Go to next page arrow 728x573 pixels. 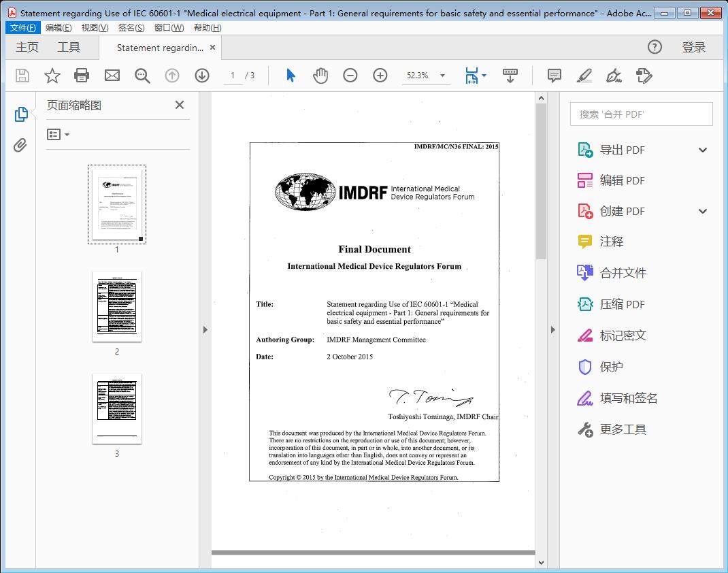pyautogui.click(x=202, y=76)
